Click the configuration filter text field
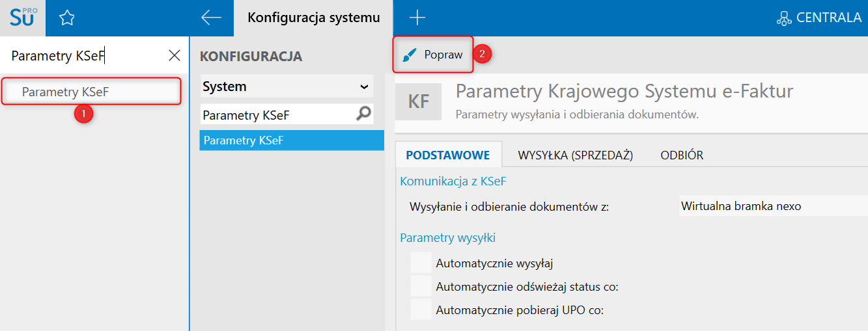This screenshot has width=868, height=331. [277, 115]
